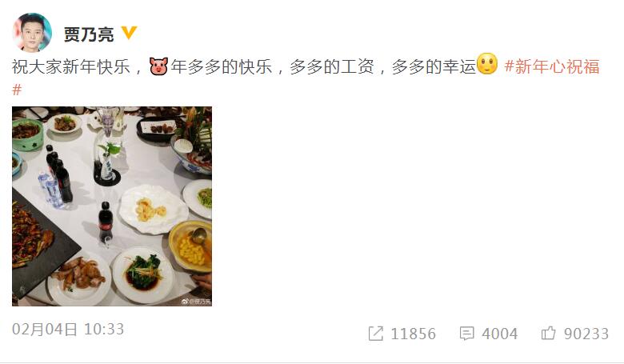
Task: Click the blushing yellow smiley emoji
Action: coord(487,64)
